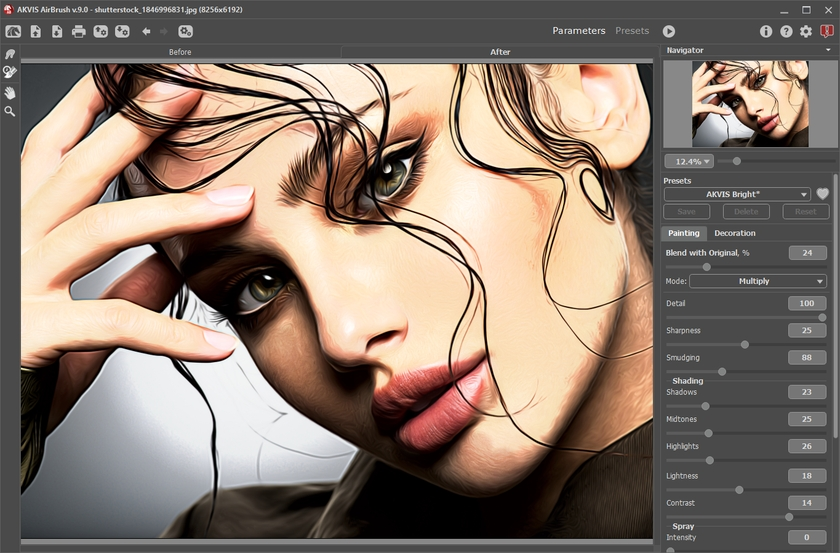The height and width of the screenshot is (553, 840).
Task: Open Preferences gear icon
Action: pyautogui.click(x=806, y=31)
